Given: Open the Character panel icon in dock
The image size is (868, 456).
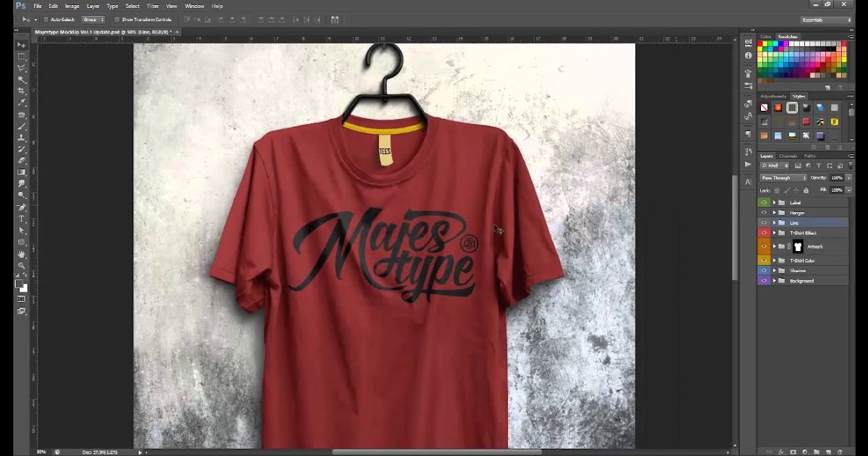Looking at the screenshot, I should pyautogui.click(x=748, y=181).
